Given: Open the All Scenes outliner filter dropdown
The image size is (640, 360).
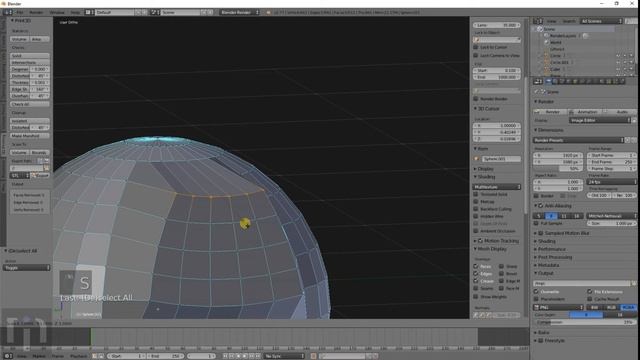Looking at the screenshot, I should point(601,21).
